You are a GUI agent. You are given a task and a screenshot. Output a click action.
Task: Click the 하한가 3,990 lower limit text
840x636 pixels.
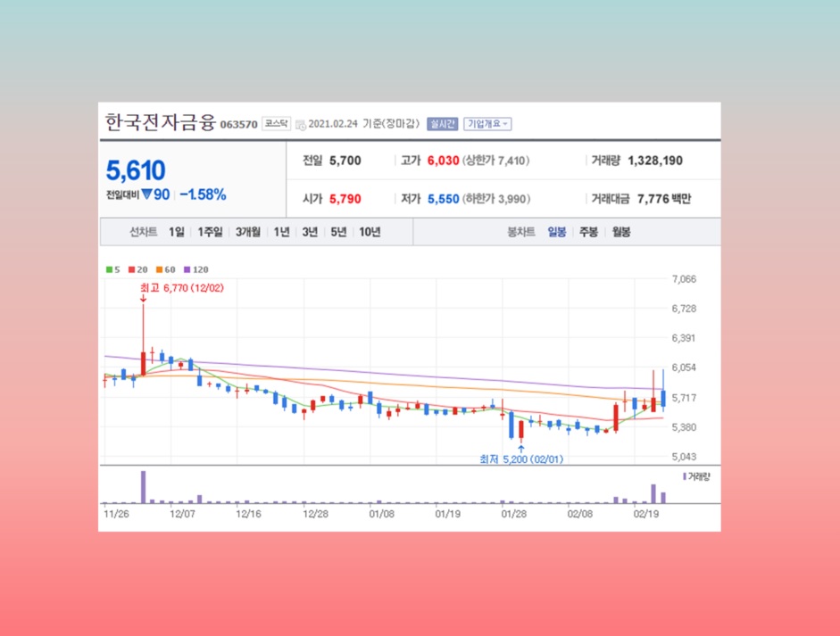[496, 199]
